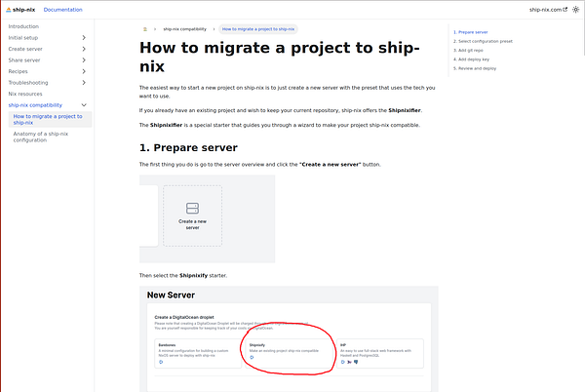Click the Barebones starter card in screenshot
The width and height of the screenshot is (585, 392).
tap(198, 353)
